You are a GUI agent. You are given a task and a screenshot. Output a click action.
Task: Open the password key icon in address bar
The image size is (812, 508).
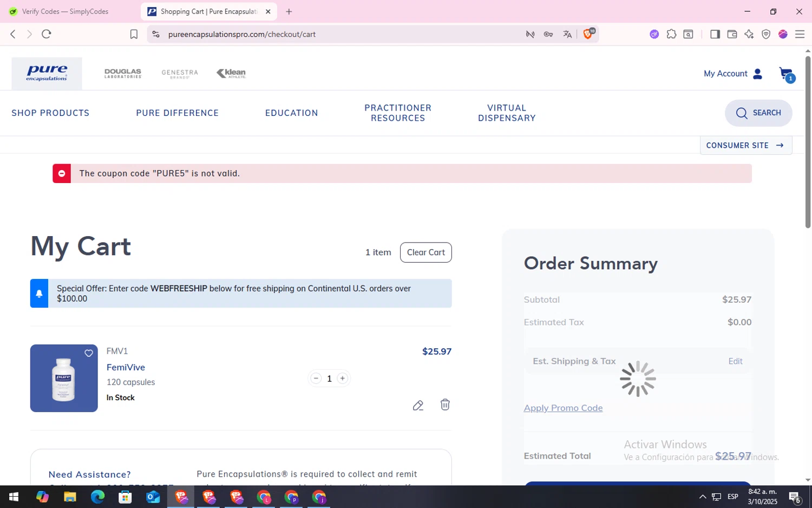click(548, 34)
